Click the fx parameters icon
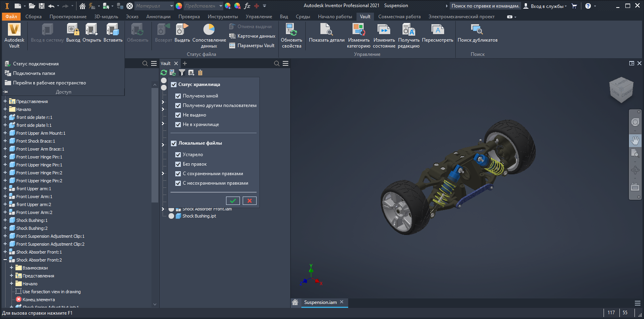 [247, 6]
